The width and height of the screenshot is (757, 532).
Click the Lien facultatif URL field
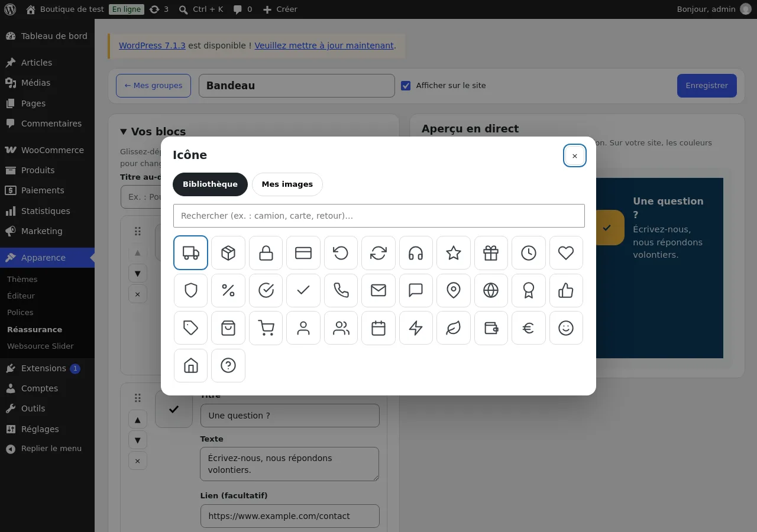290,516
